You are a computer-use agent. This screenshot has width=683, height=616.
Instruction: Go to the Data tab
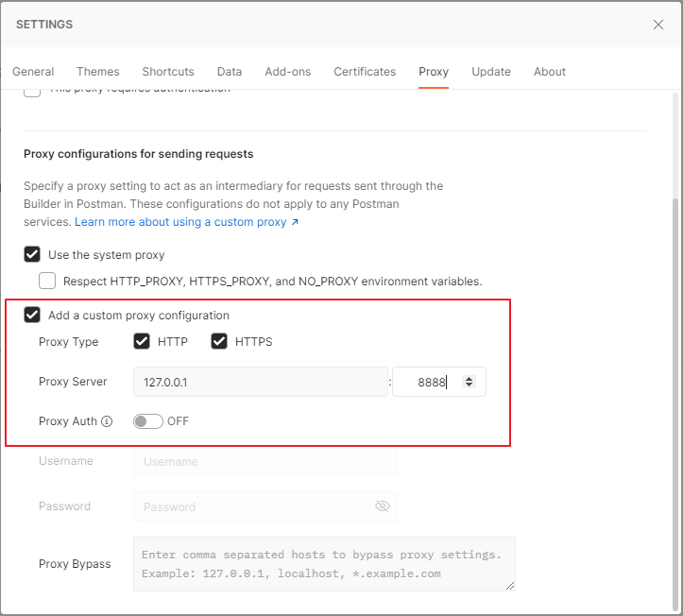[x=230, y=72]
